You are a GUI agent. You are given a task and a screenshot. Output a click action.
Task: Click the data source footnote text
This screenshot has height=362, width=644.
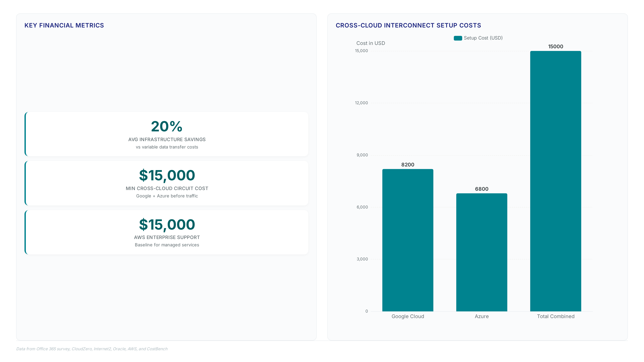tap(92, 349)
